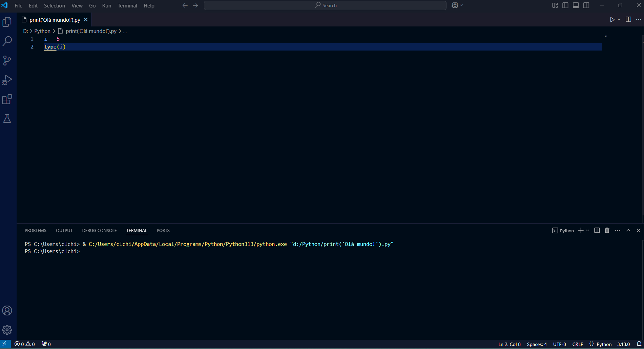Image resolution: width=644 pixels, height=349 pixels.
Task: Expand the breadcrumb ellipsis symbol list
Action: click(x=125, y=31)
